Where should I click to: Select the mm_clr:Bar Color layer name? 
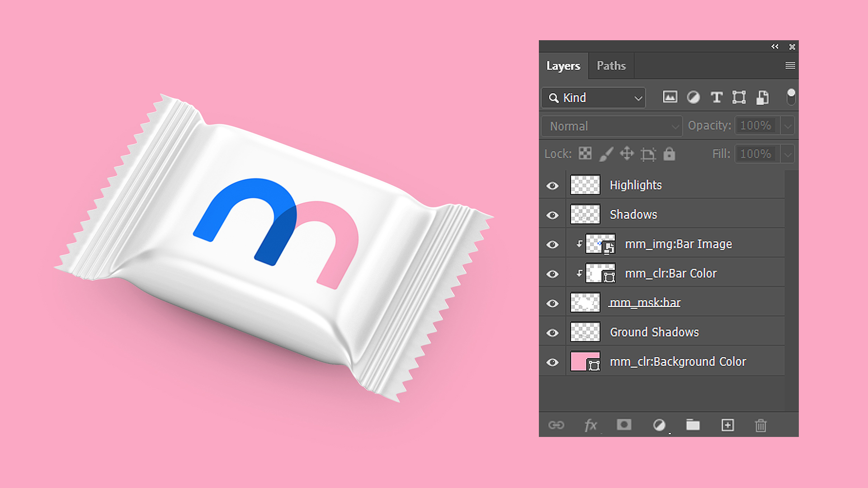(671, 273)
